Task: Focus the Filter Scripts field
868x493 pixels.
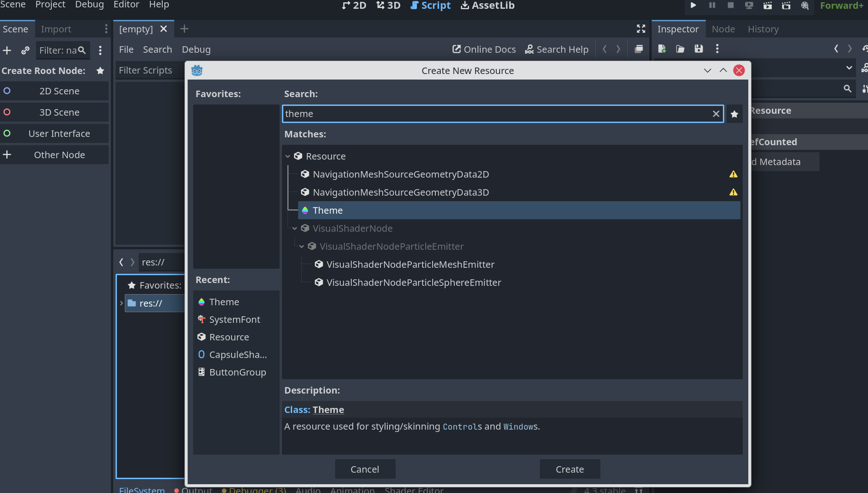Action: tap(149, 70)
